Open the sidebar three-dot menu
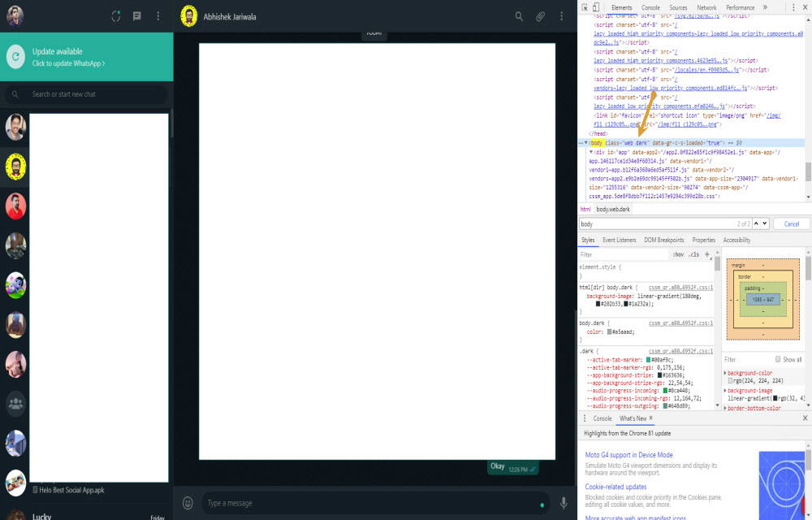The image size is (812, 520). coord(158,16)
